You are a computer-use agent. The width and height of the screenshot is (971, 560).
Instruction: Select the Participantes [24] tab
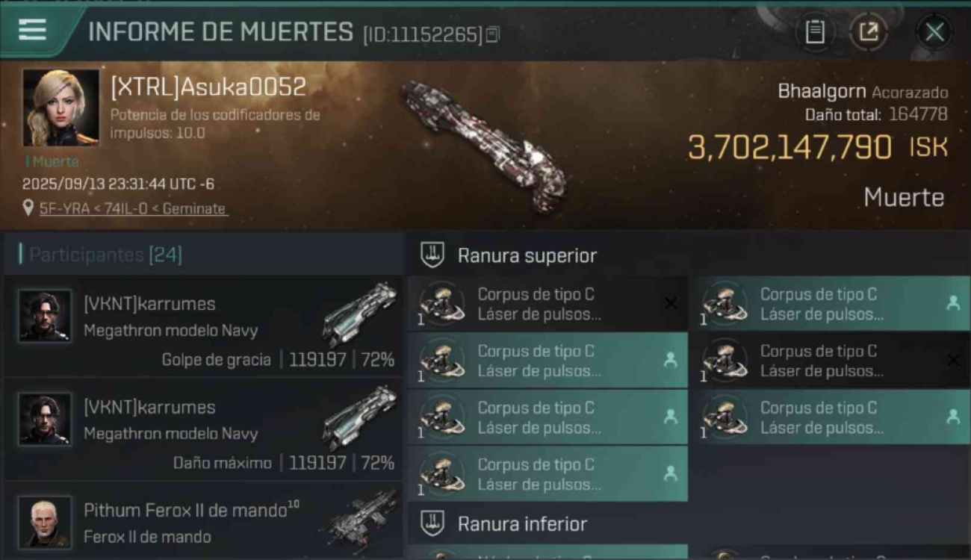click(x=105, y=255)
